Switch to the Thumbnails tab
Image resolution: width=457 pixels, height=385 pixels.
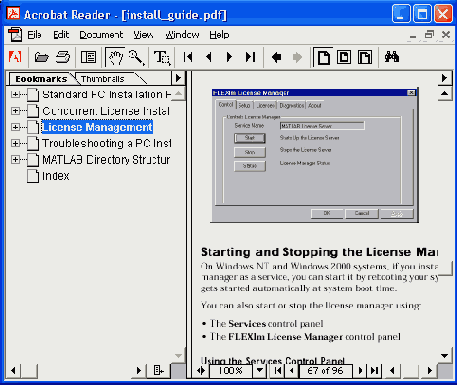click(x=103, y=79)
